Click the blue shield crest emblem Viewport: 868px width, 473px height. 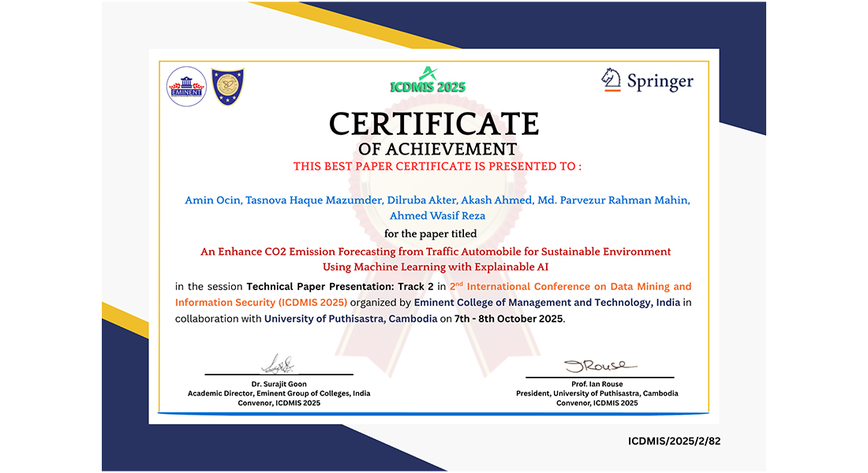click(x=228, y=87)
